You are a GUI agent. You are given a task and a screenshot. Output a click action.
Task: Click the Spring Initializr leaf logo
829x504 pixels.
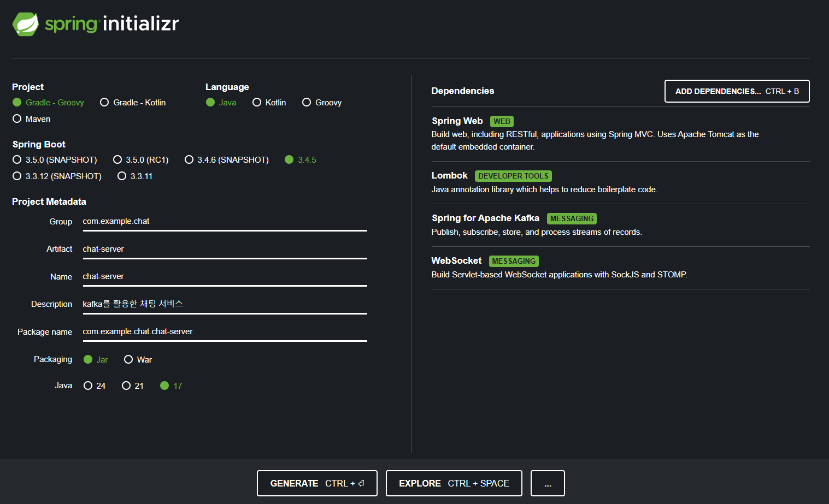pyautogui.click(x=26, y=24)
